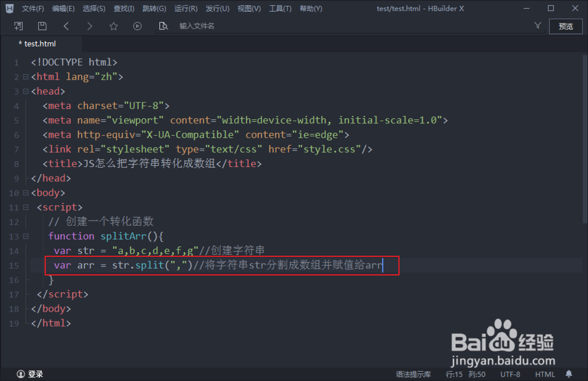The width and height of the screenshot is (588, 381).
Task: Click the link stylesheet code line
Action: (208, 149)
